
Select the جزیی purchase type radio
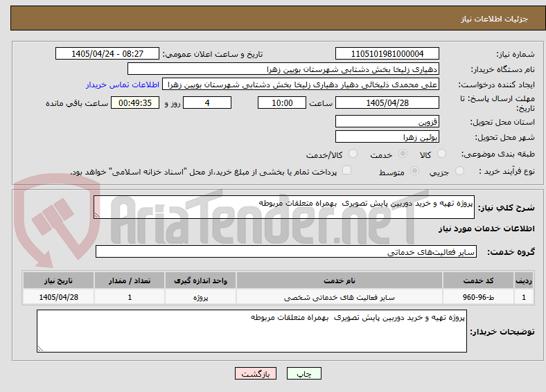[x=459, y=170]
